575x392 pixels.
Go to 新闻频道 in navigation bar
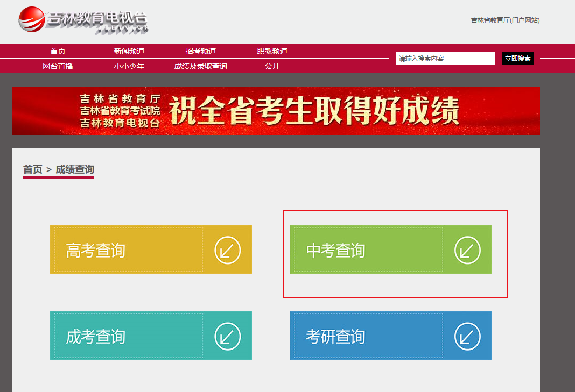(129, 51)
